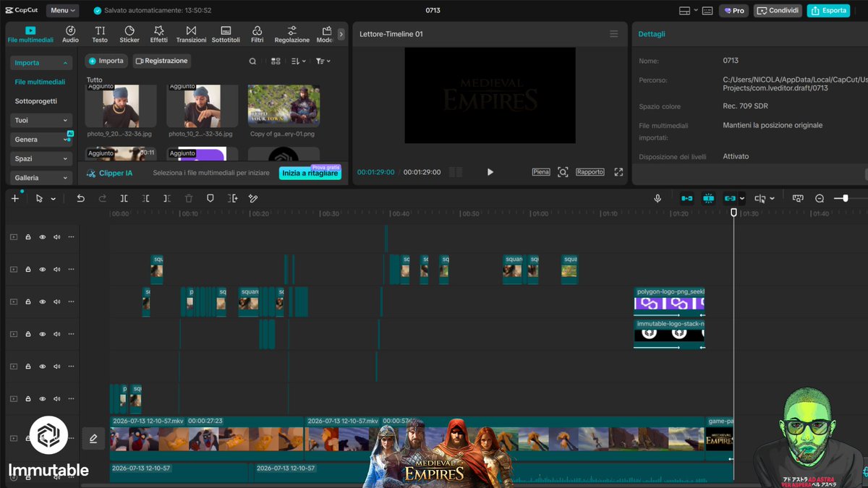This screenshot has width=868, height=488.
Task: Switch media panel to grid view icon
Action: point(276,61)
